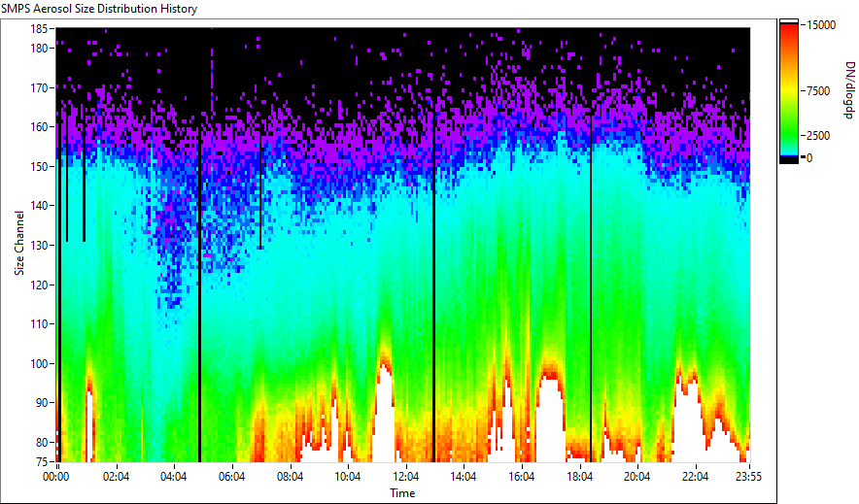Click the 180 Y-axis tick label
Image resolution: width=859 pixels, height=504 pixels.
click(x=39, y=49)
